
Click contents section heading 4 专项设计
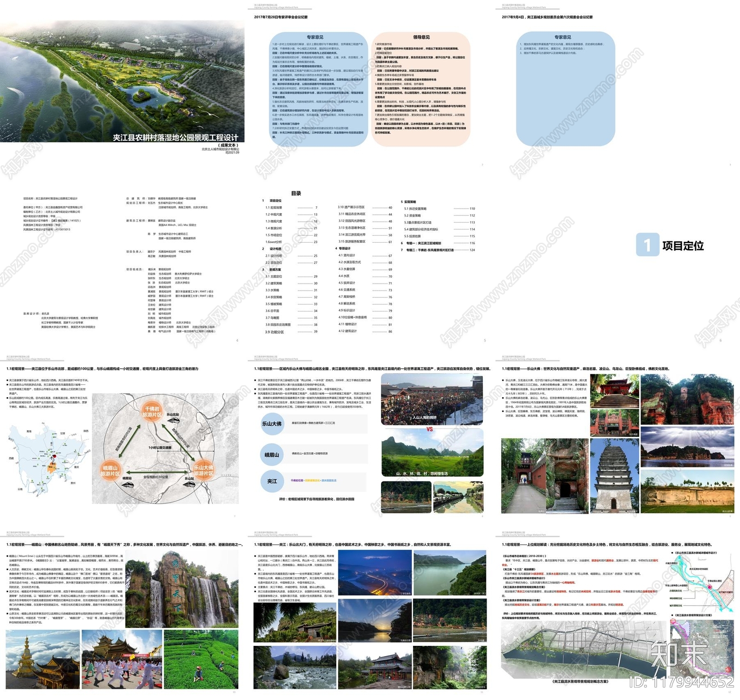pos(343,248)
